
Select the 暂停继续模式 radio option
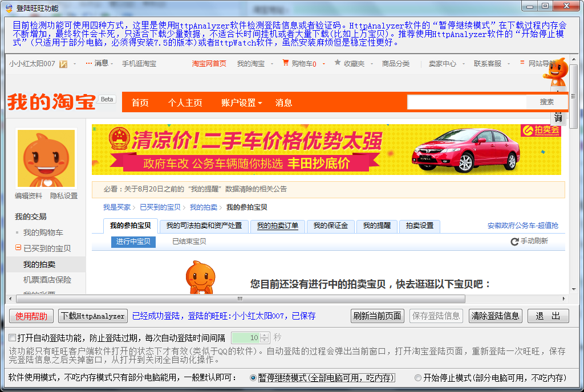[253, 378]
